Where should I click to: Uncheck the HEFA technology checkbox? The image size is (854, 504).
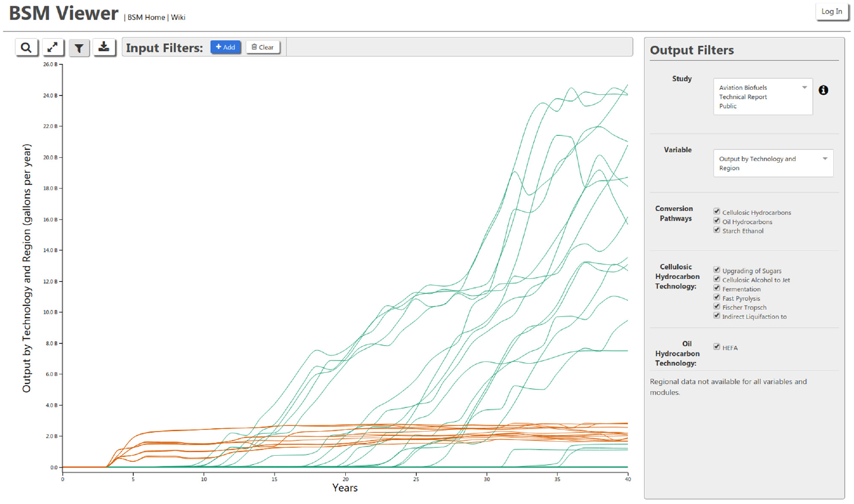tap(716, 347)
